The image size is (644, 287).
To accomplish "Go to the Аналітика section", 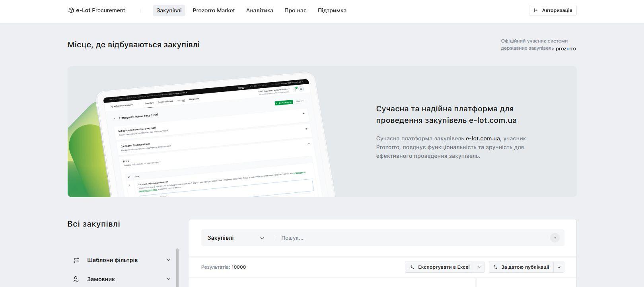I will (259, 11).
